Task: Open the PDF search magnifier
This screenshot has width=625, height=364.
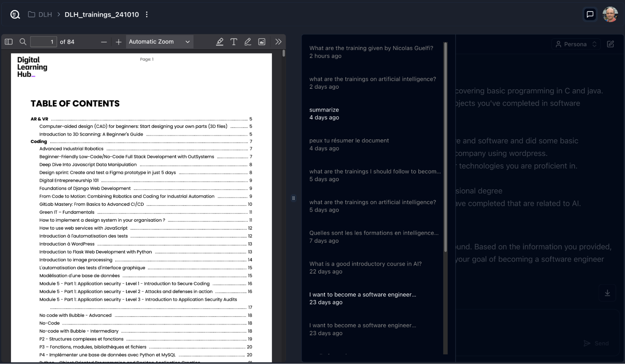Action: tap(23, 42)
